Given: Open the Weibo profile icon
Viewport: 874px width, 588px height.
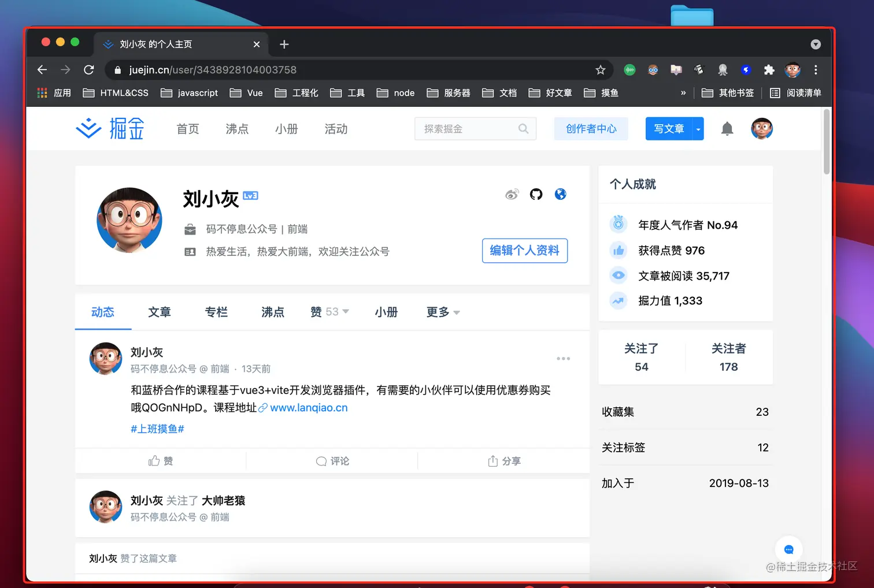Looking at the screenshot, I should [x=512, y=194].
